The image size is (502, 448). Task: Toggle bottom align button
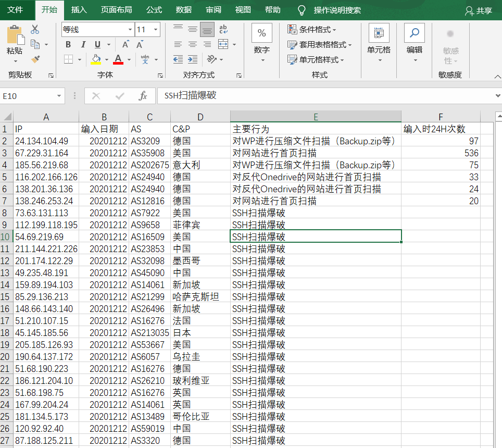(x=207, y=30)
